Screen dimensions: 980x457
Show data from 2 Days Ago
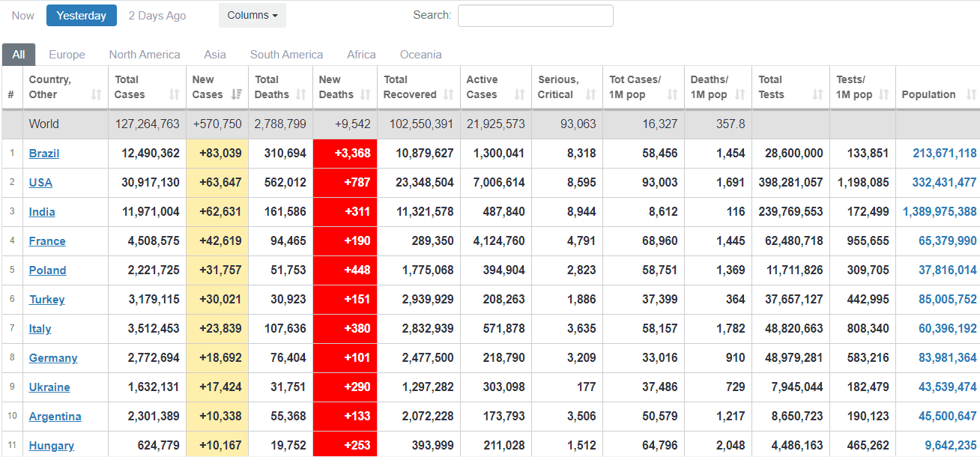click(157, 16)
